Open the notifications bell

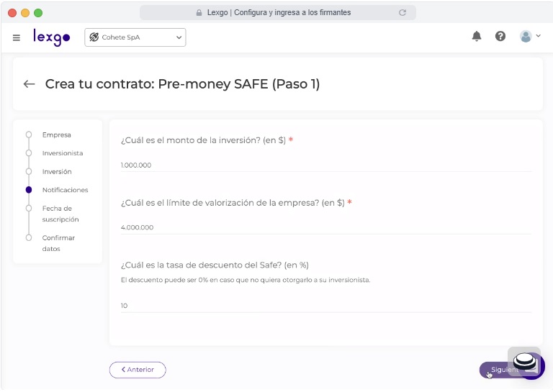click(477, 36)
